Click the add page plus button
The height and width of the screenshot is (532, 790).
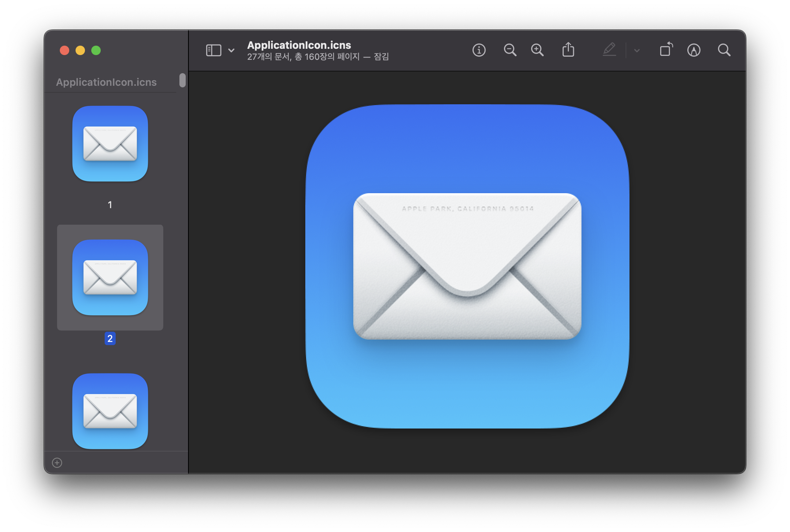57,463
